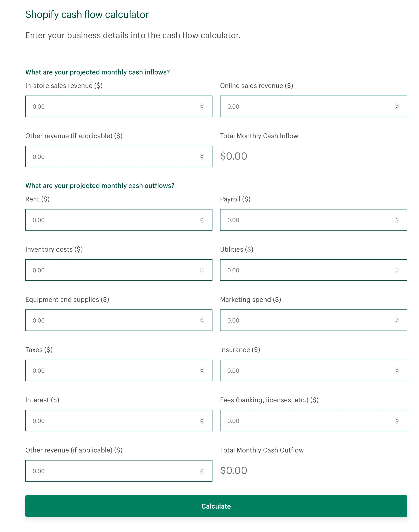
Task: Select the bottom Other revenue outflow input
Action: [110, 471]
